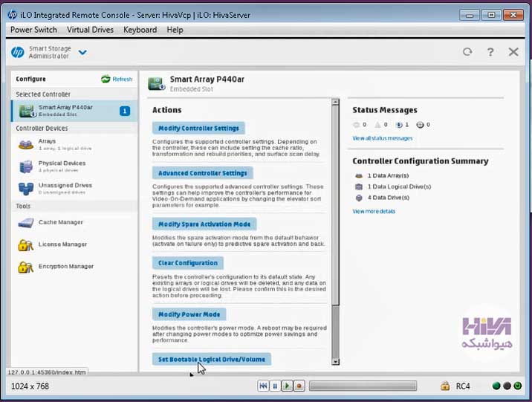Image resolution: width=532 pixels, height=402 pixels.
Task: Click the critical status icon with count 0
Action: [356, 125]
